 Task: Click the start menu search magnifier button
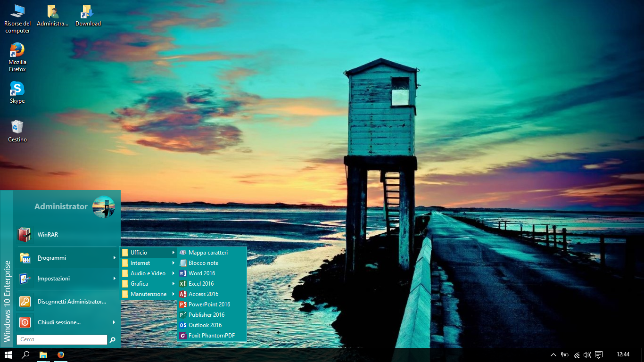coord(113,339)
